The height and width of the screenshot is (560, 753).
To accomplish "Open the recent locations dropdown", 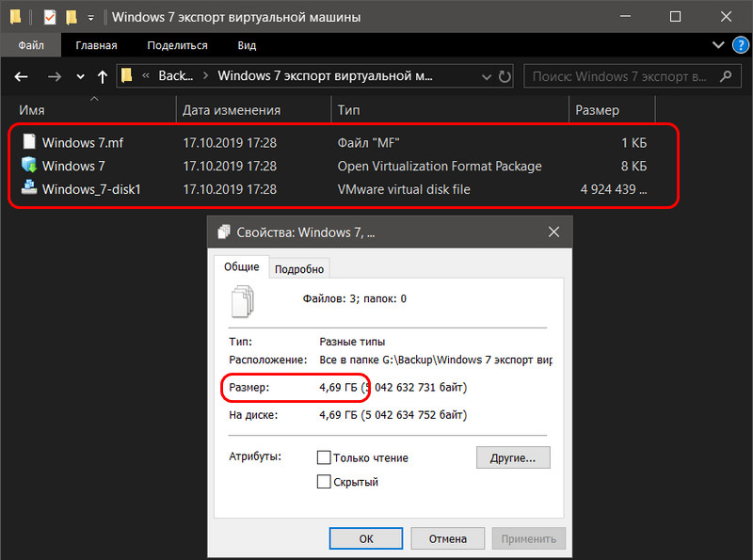I will pyautogui.click(x=80, y=76).
